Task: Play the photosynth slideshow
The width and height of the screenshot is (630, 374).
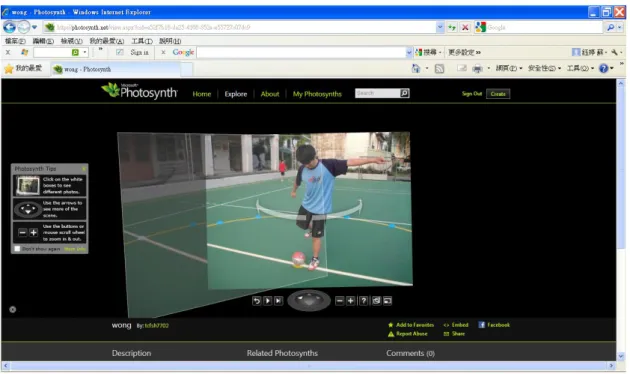Action: click(x=267, y=300)
